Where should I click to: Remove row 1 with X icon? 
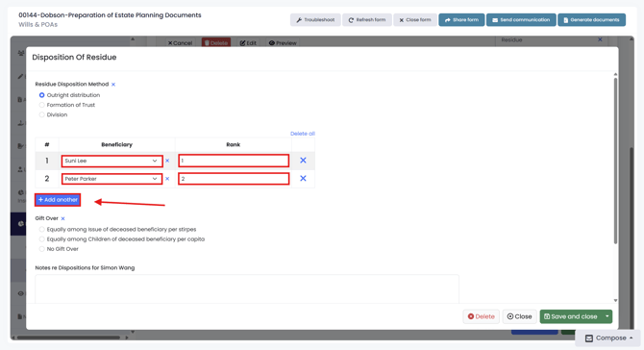(x=303, y=161)
